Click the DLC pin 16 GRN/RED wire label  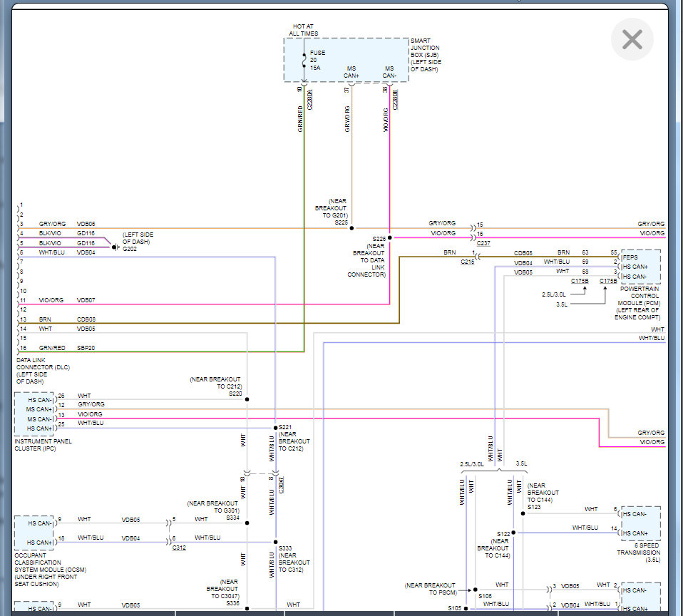coord(52,348)
